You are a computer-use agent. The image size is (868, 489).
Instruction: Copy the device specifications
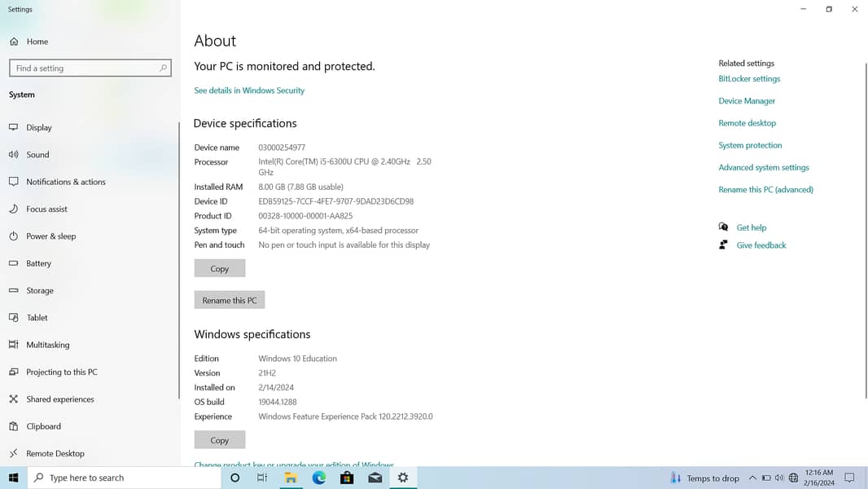click(x=219, y=269)
